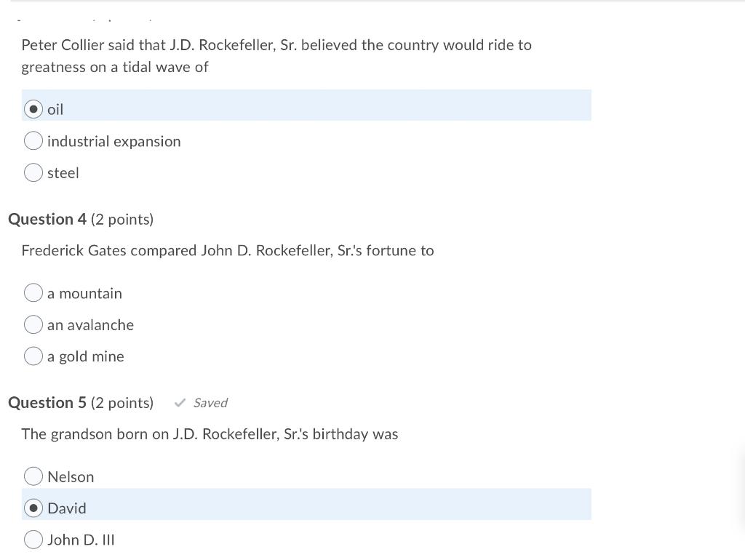
Task: Click the highlighted 'oil' answer row
Action: (x=306, y=105)
